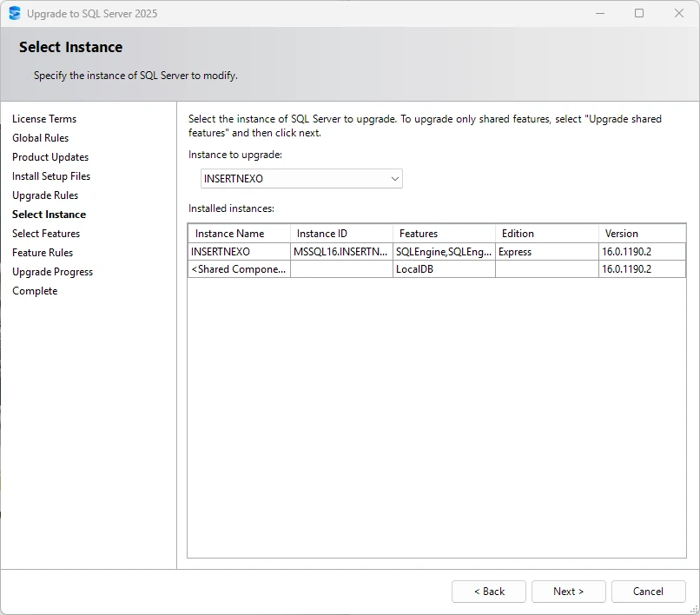This screenshot has height=615, width=700.
Task: Click the SQLEngine,SQLEng... features cell
Action: tap(444, 252)
